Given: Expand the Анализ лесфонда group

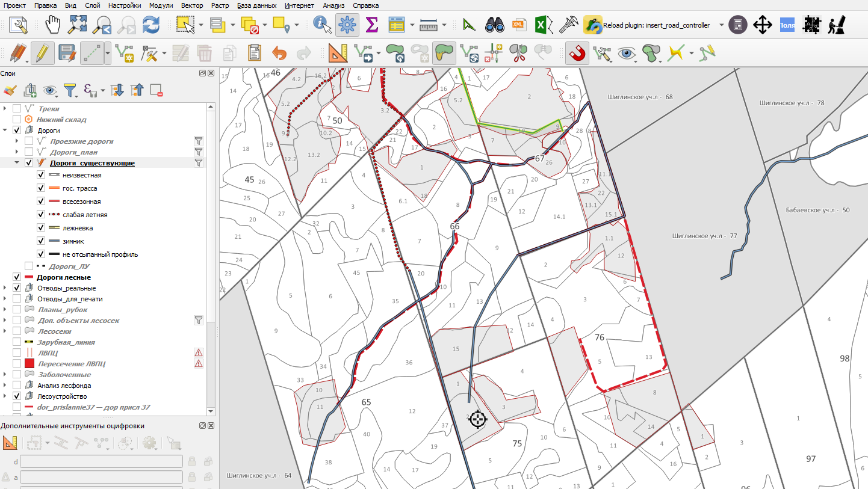Looking at the screenshot, I should pyautogui.click(x=5, y=386).
